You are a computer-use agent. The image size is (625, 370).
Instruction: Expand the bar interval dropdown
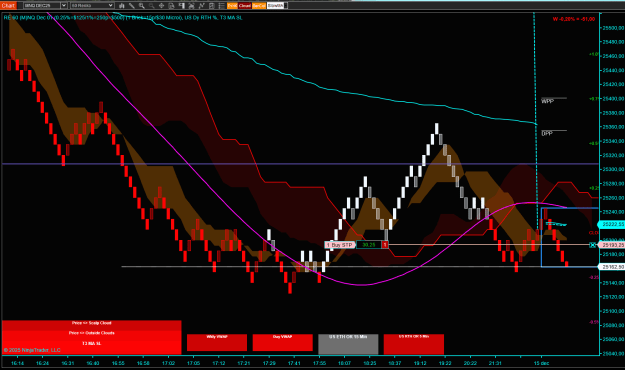pos(111,6)
